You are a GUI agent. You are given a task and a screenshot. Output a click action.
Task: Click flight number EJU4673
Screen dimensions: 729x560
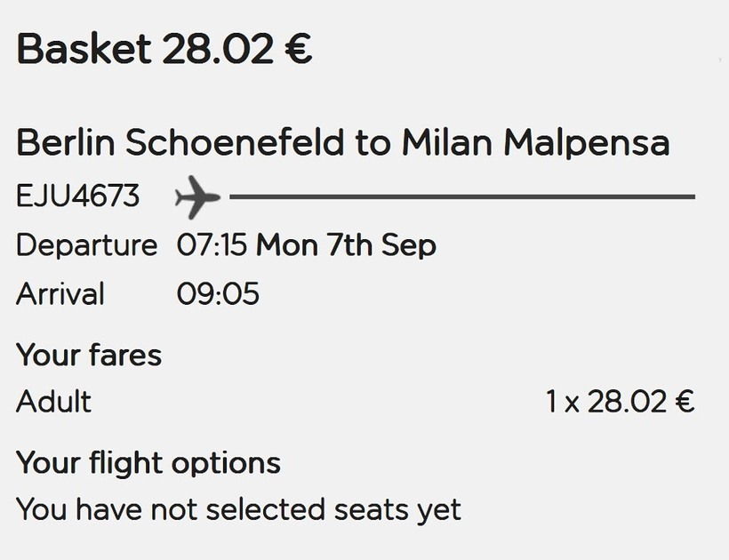coord(78,196)
